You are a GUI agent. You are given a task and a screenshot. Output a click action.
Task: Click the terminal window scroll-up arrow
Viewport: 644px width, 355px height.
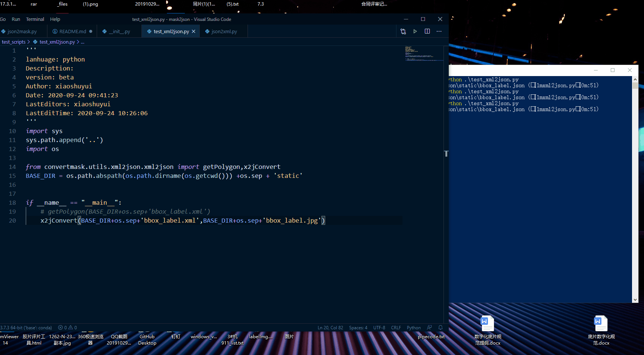[635, 79]
